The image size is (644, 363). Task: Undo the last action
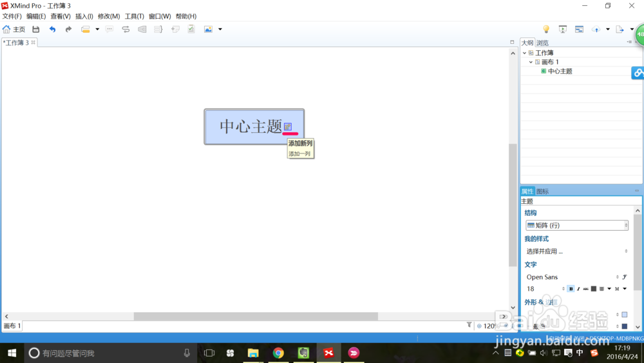[x=52, y=29]
